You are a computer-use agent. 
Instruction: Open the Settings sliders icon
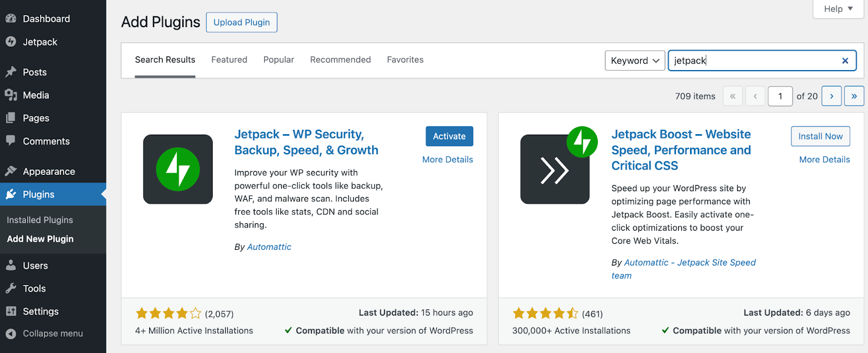pyautogui.click(x=11, y=311)
